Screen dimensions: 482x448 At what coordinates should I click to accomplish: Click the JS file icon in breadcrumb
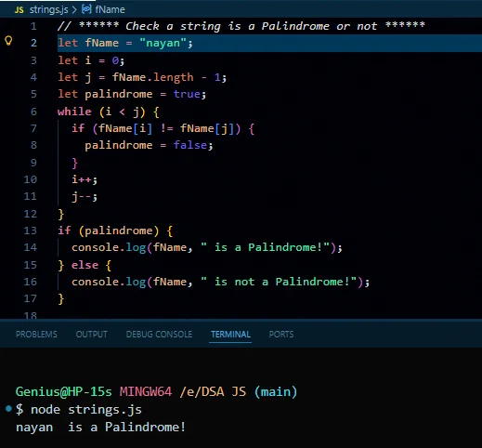(x=20, y=10)
